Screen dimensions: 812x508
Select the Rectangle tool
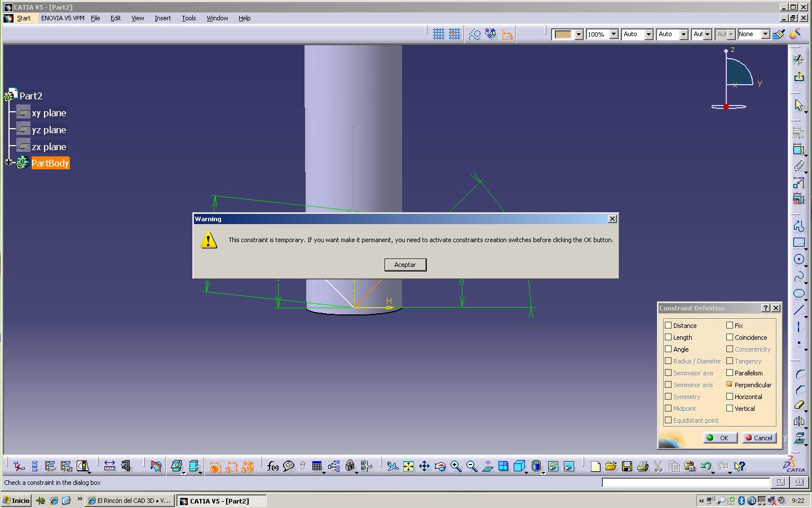[798, 243]
